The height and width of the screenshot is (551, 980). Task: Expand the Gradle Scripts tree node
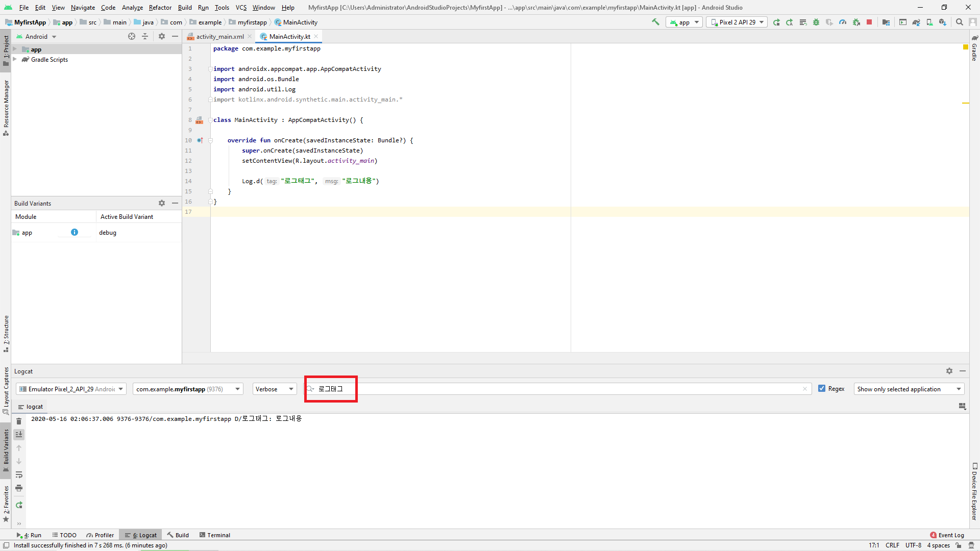[x=15, y=60]
